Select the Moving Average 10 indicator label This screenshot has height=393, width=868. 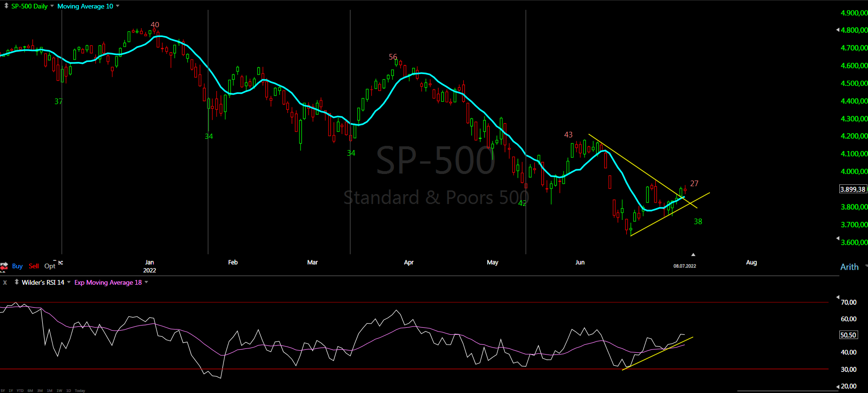click(x=85, y=6)
